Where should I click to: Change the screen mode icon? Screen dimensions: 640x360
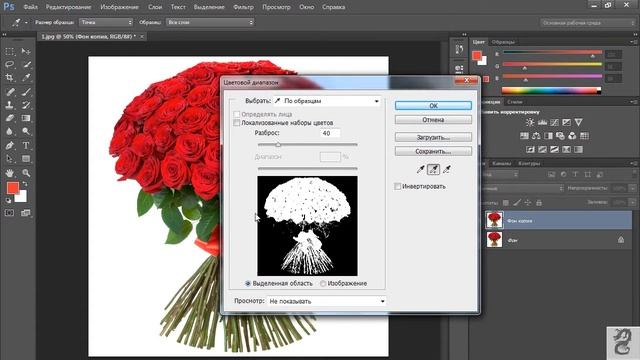tap(26, 213)
